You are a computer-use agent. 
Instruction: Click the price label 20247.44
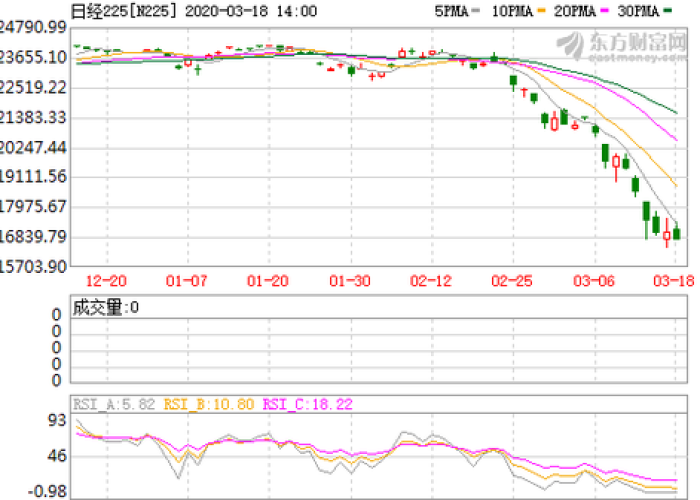(33, 147)
